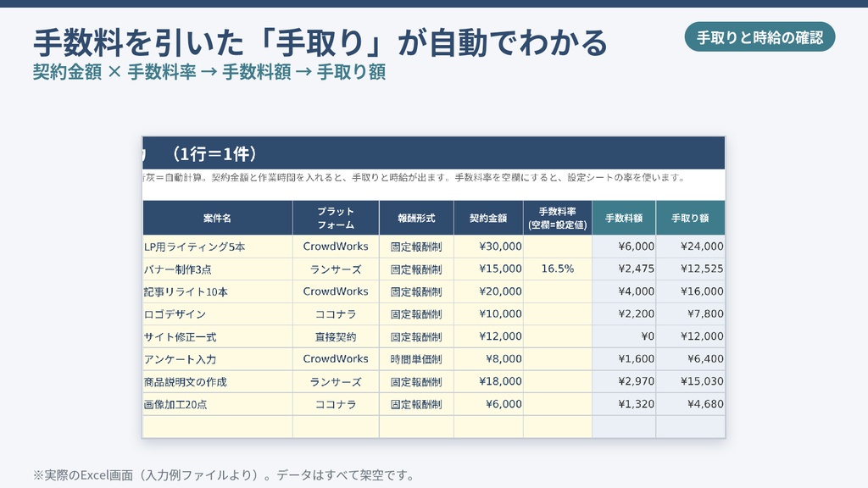
Task: Click the ¥6,400 take-home amount
Action: [690, 359]
